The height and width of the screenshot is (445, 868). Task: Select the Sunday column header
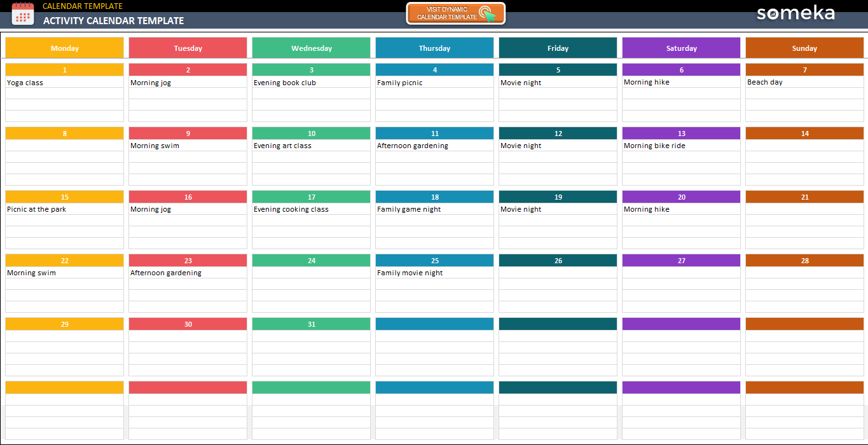804,48
